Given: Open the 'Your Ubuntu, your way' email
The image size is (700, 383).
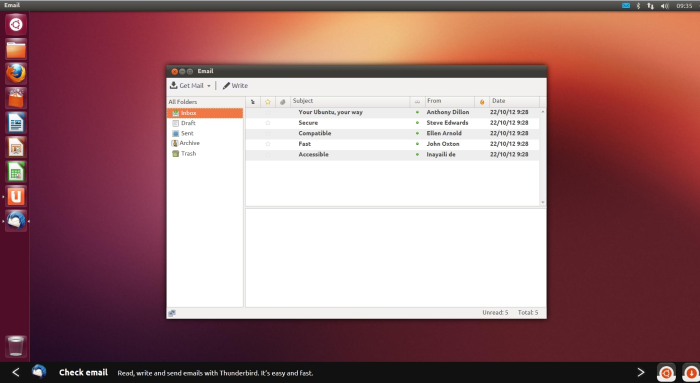Looking at the screenshot, I should tap(330, 112).
